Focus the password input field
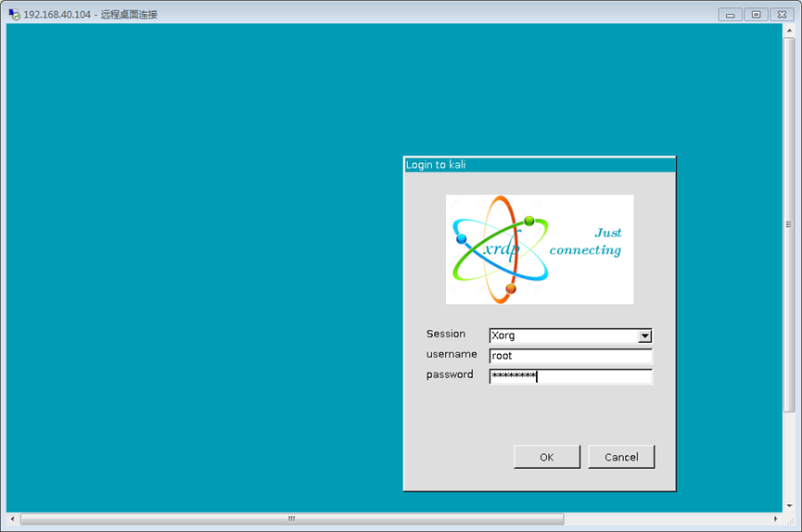This screenshot has height=532, width=802. [571, 376]
